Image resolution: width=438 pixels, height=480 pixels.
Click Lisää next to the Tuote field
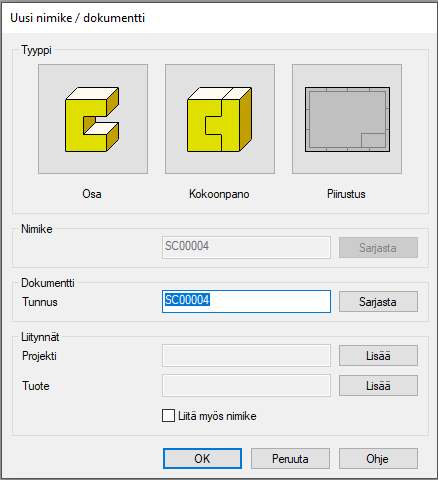378,386
